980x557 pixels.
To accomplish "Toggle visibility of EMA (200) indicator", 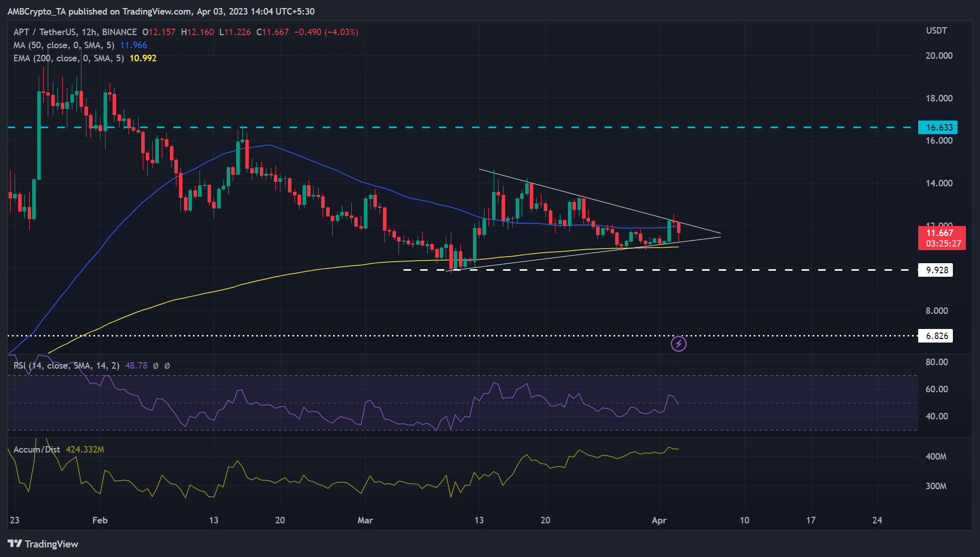I will coord(68,58).
